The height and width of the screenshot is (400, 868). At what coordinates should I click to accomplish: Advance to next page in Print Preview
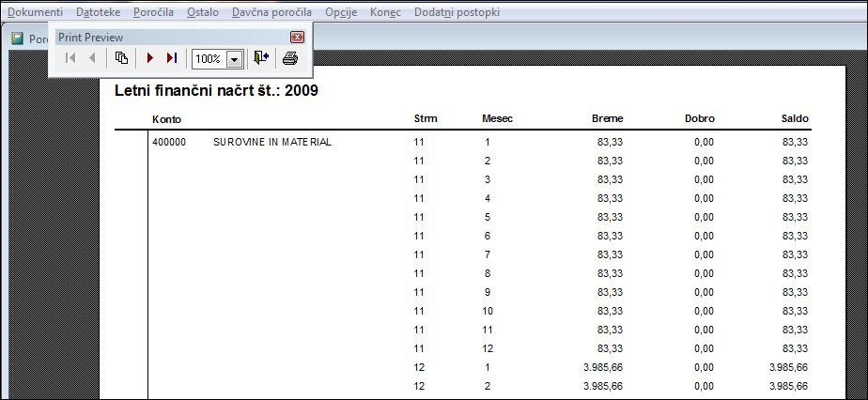tap(149, 57)
